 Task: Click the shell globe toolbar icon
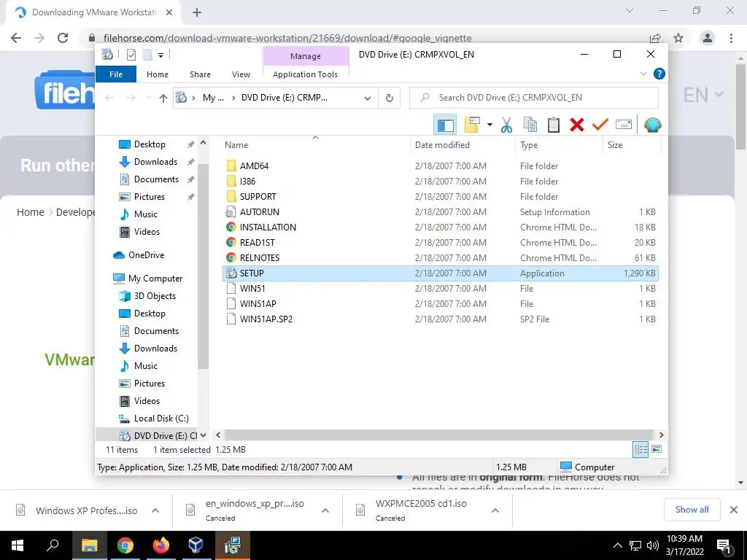652,125
